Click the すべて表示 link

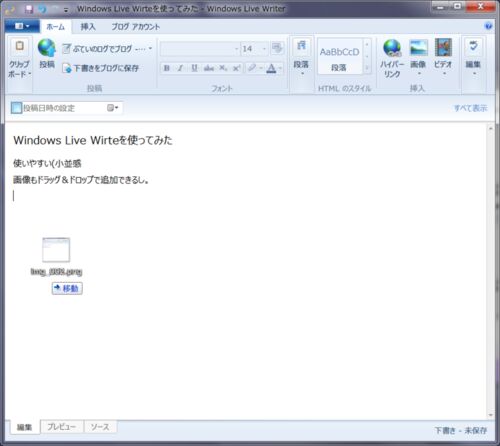[x=471, y=108]
